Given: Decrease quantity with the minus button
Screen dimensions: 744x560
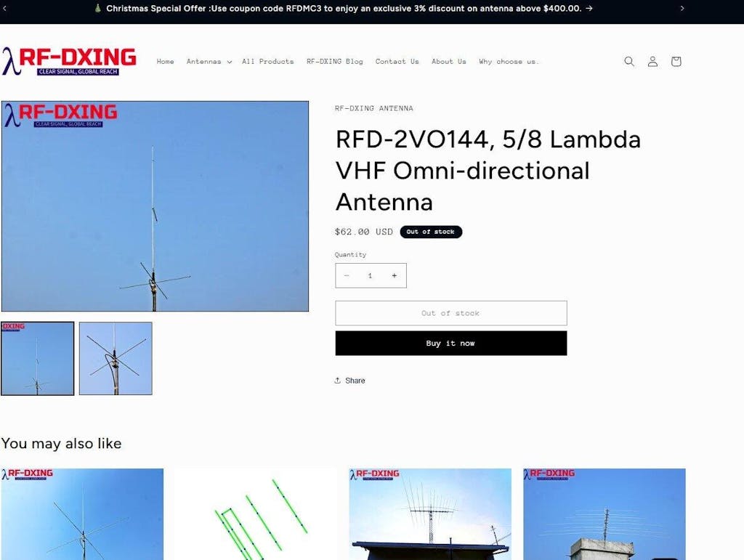Looking at the screenshot, I should [347, 275].
